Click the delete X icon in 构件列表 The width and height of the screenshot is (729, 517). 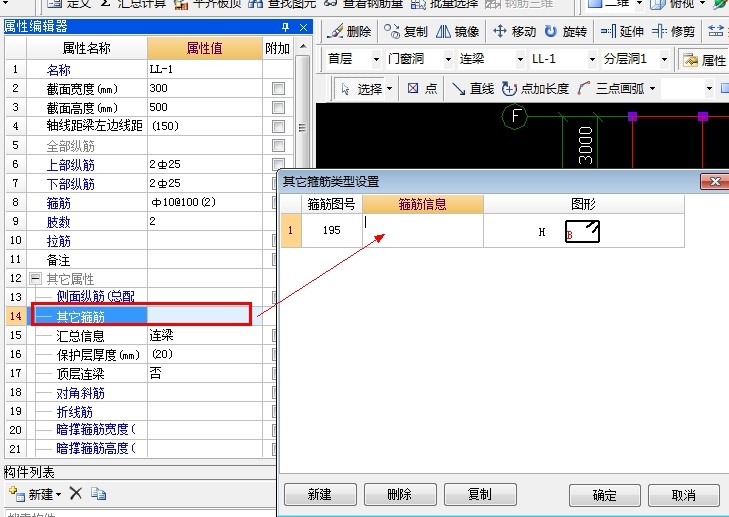pyautogui.click(x=76, y=493)
